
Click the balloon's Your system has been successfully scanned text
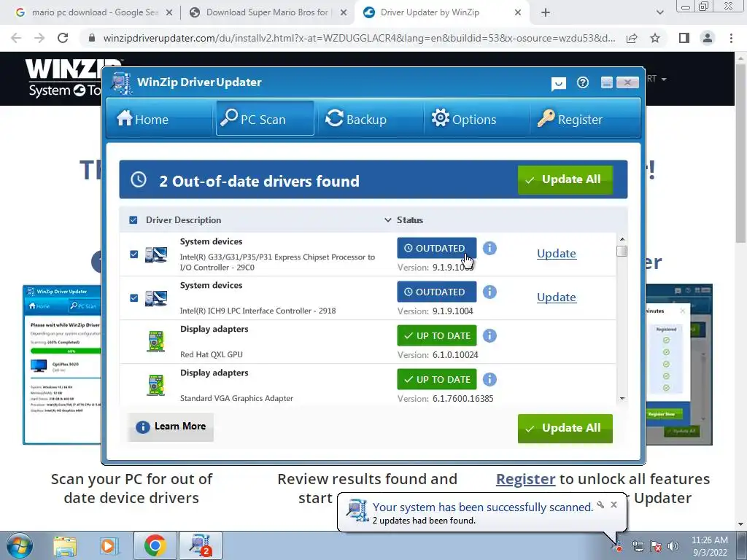click(483, 507)
